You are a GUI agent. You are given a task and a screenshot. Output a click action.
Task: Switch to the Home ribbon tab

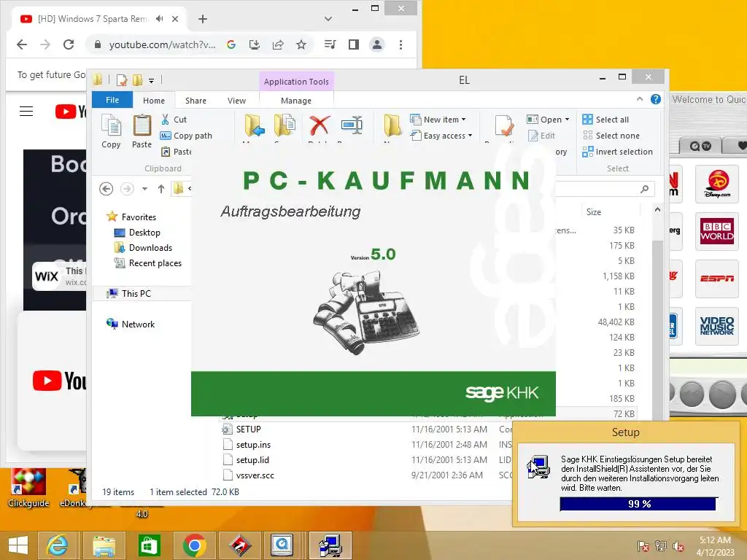pos(154,101)
